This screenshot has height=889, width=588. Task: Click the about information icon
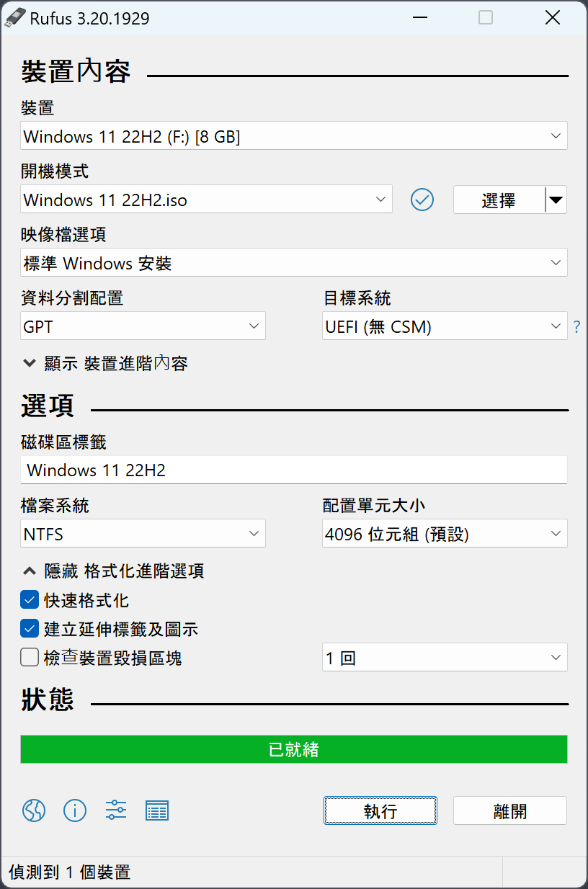click(x=75, y=810)
